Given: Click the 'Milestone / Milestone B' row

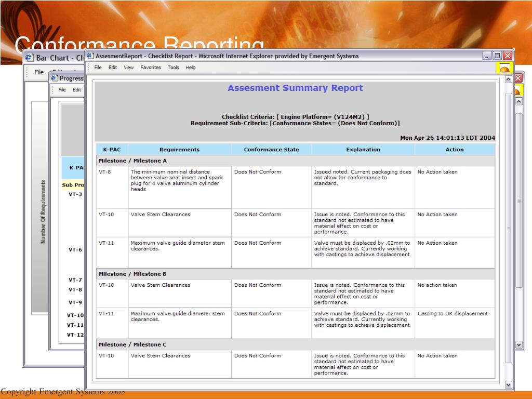Looking at the screenshot, I should tap(296, 274).
